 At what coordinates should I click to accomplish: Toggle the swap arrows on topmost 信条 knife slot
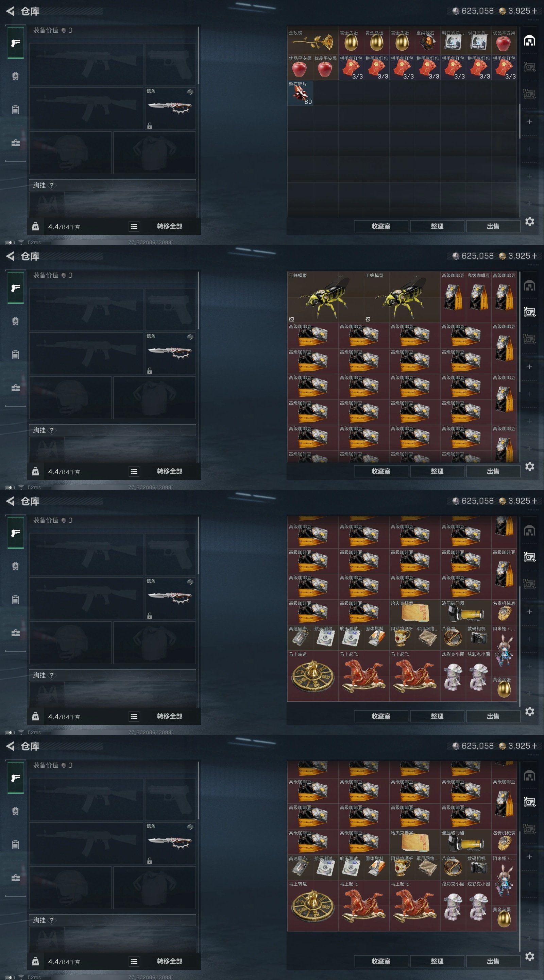pyautogui.click(x=190, y=92)
